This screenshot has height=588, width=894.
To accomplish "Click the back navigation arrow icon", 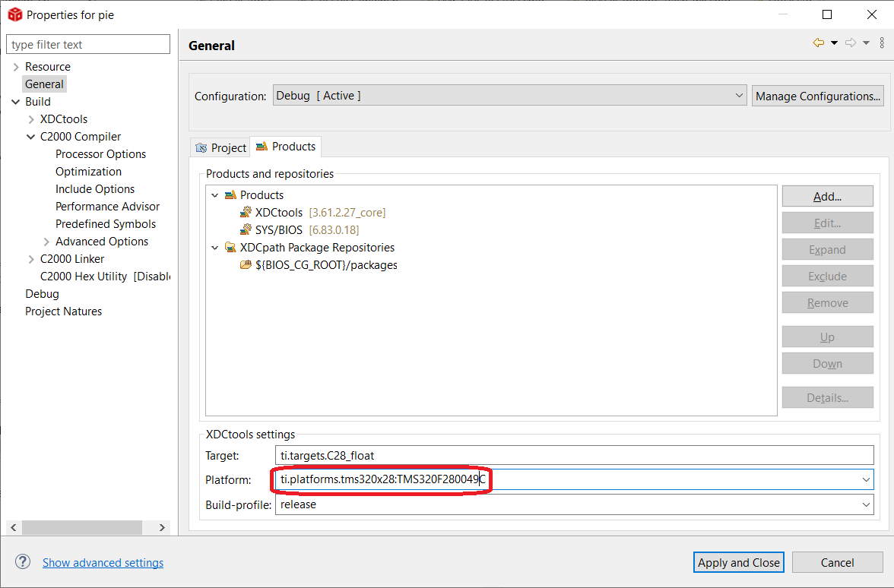I will point(819,43).
